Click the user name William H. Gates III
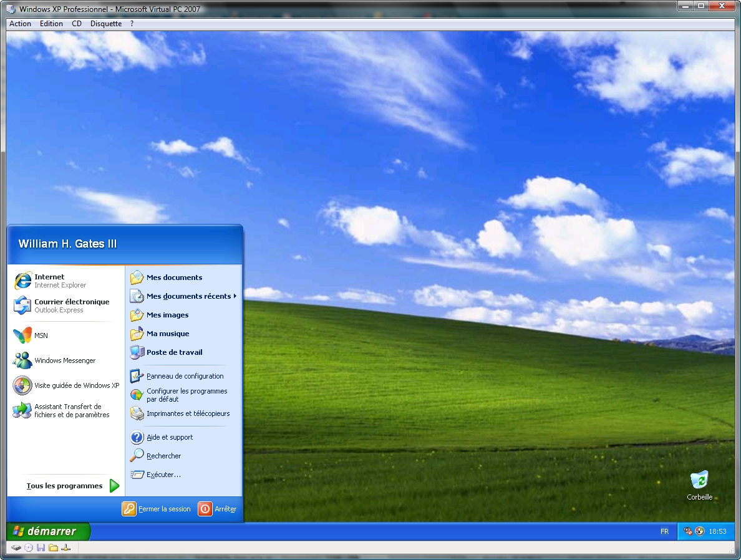 tap(67, 244)
